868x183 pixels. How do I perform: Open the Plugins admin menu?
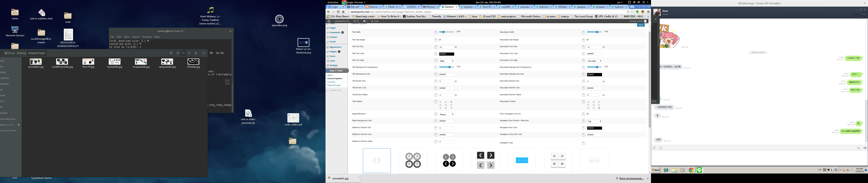click(x=333, y=52)
